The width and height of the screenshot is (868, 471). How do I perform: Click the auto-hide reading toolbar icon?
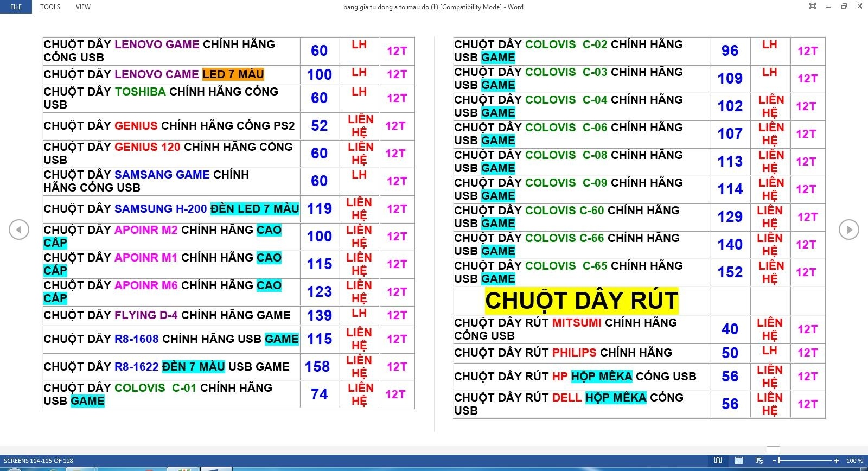812,7
